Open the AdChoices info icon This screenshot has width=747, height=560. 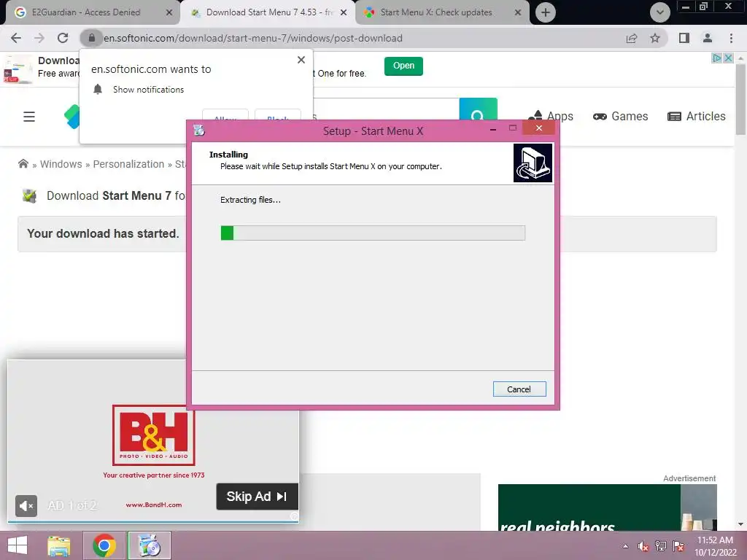coord(716,58)
